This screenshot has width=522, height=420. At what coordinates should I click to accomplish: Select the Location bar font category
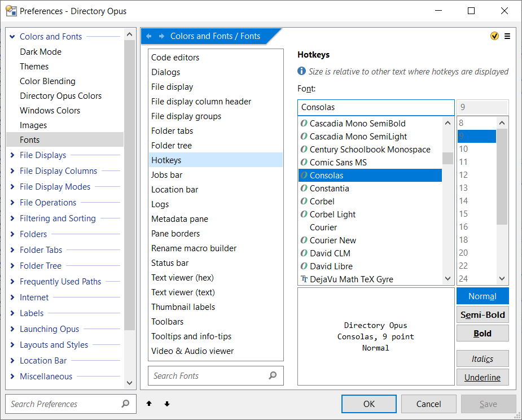tap(216, 190)
